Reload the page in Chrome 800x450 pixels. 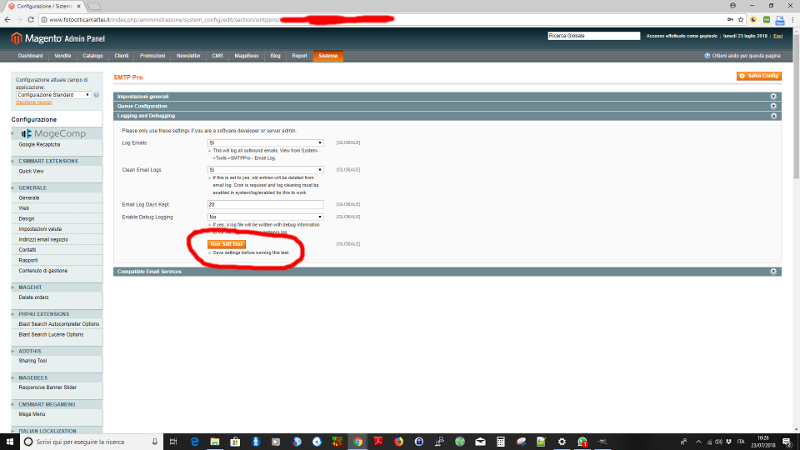[31, 19]
